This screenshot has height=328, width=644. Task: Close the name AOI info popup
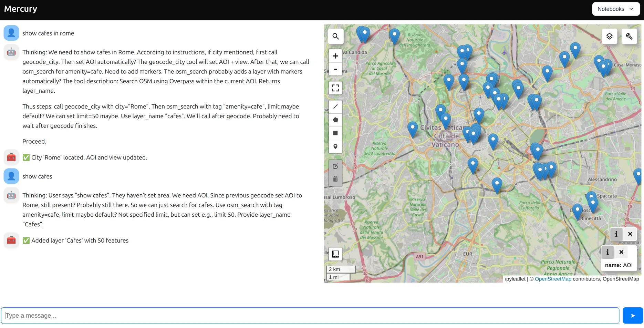tap(621, 252)
